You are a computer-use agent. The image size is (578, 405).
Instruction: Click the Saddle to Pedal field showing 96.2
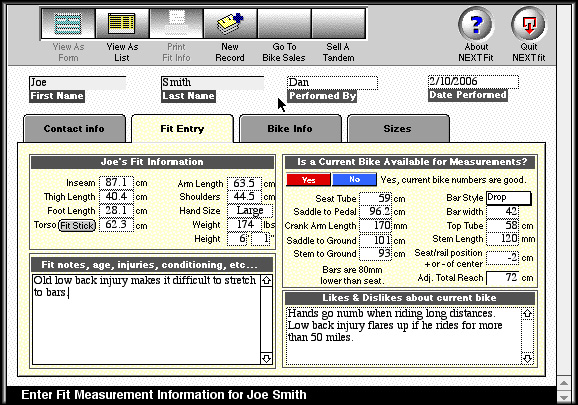(x=375, y=212)
